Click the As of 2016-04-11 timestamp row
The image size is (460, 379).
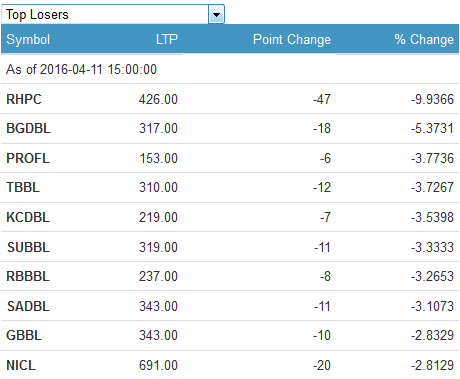pos(230,69)
